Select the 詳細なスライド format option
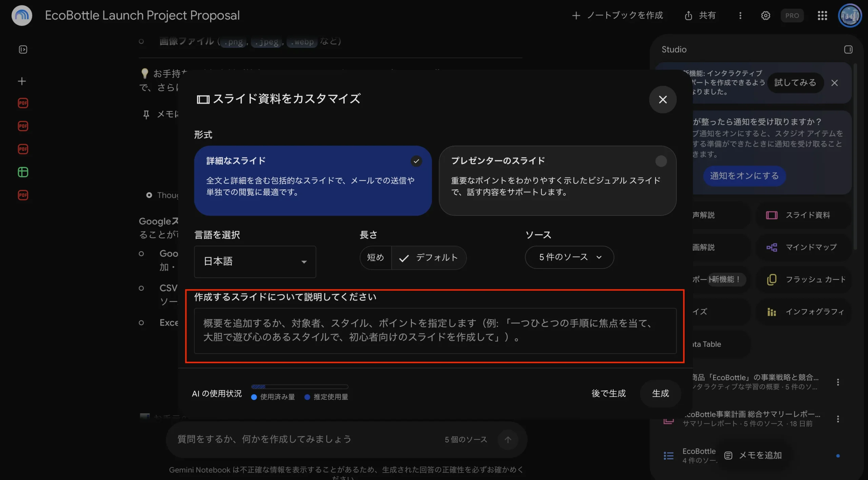Image resolution: width=868 pixels, height=480 pixels. 313,181
